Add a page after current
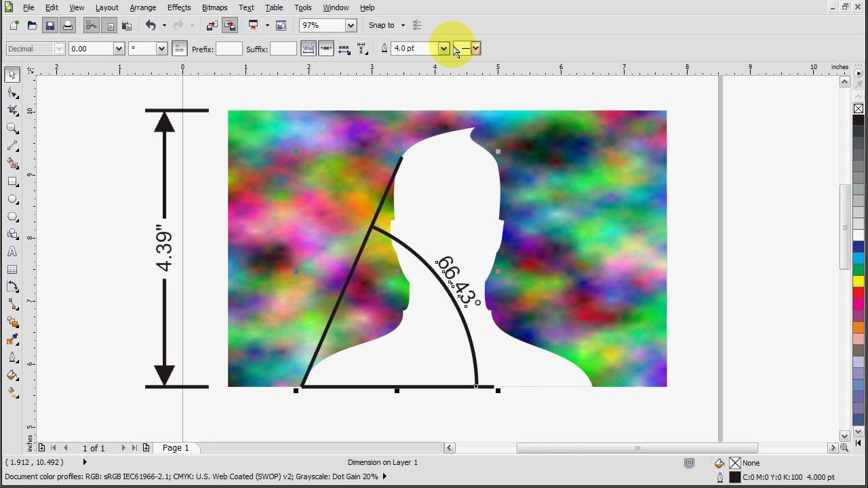The width and height of the screenshot is (868, 488). (146, 447)
